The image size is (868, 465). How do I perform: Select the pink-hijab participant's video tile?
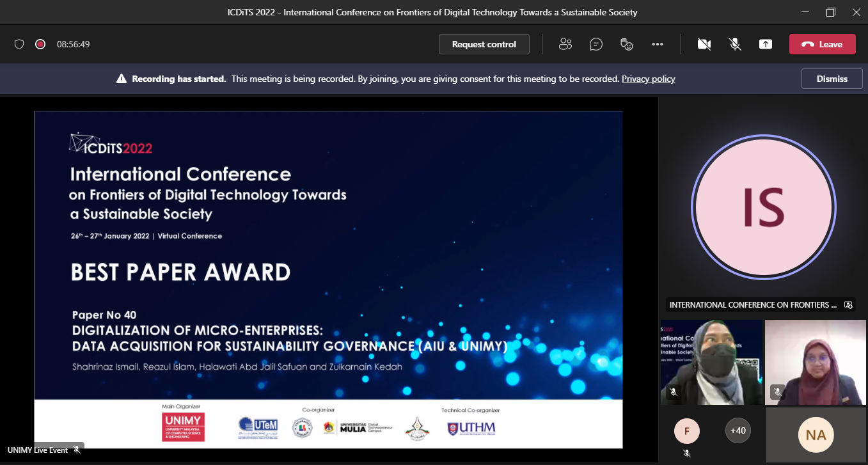pos(816,362)
